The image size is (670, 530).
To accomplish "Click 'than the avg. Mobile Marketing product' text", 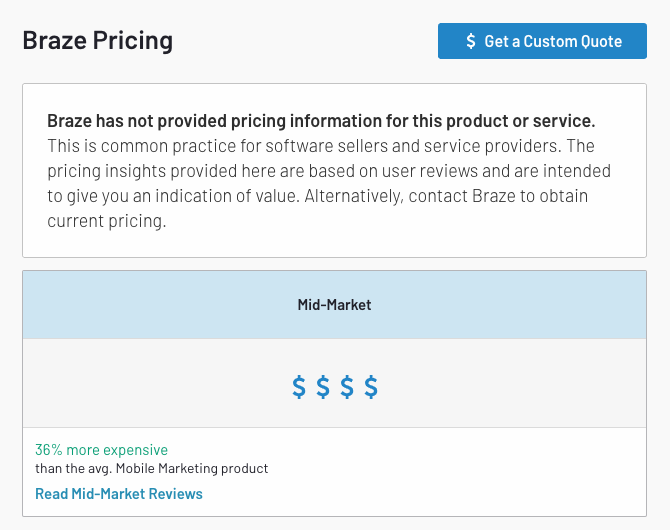I will pyautogui.click(x=152, y=468).
